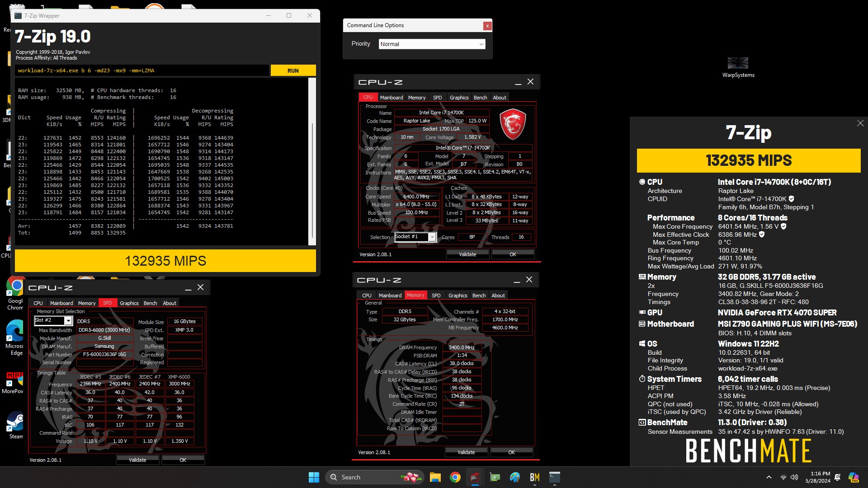Open the terminal app taskbar icon

pyautogui.click(x=555, y=477)
